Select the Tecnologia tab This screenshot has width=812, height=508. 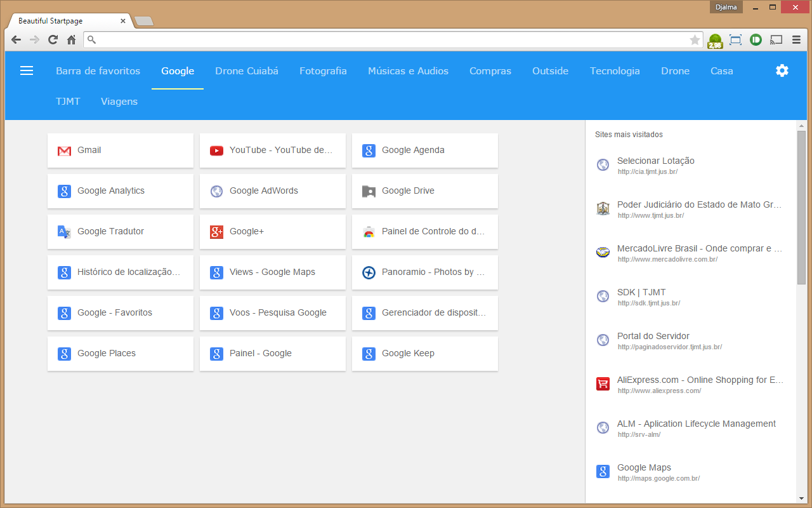click(x=615, y=71)
